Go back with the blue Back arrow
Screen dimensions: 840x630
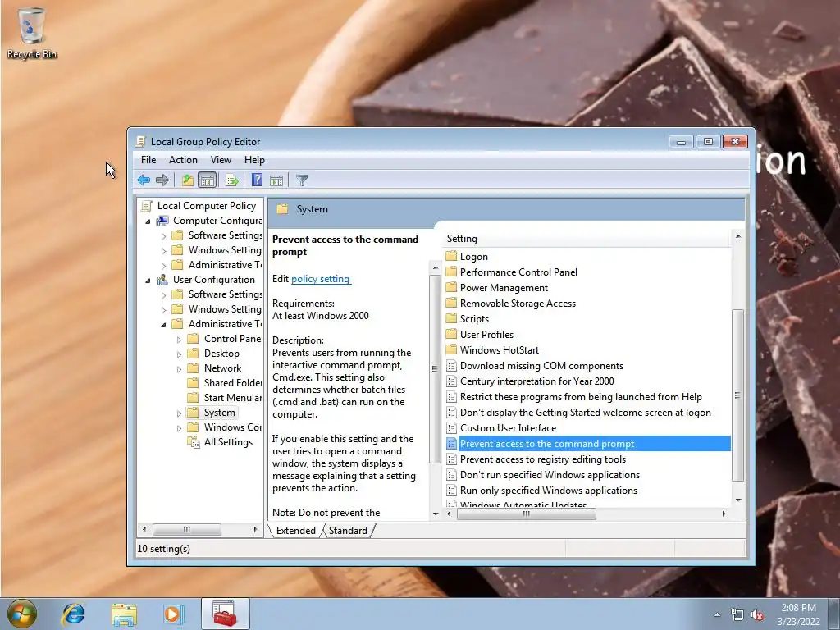tap(143, 180)
